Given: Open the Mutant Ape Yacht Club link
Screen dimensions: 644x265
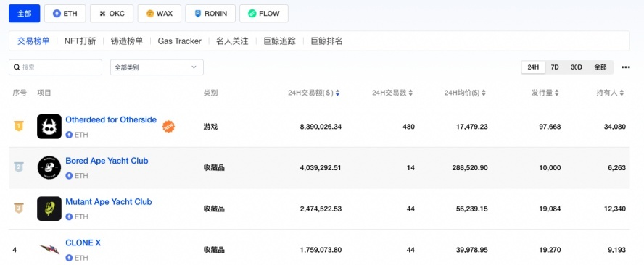Looking at the screenshot, I should [x=109, y=202].
